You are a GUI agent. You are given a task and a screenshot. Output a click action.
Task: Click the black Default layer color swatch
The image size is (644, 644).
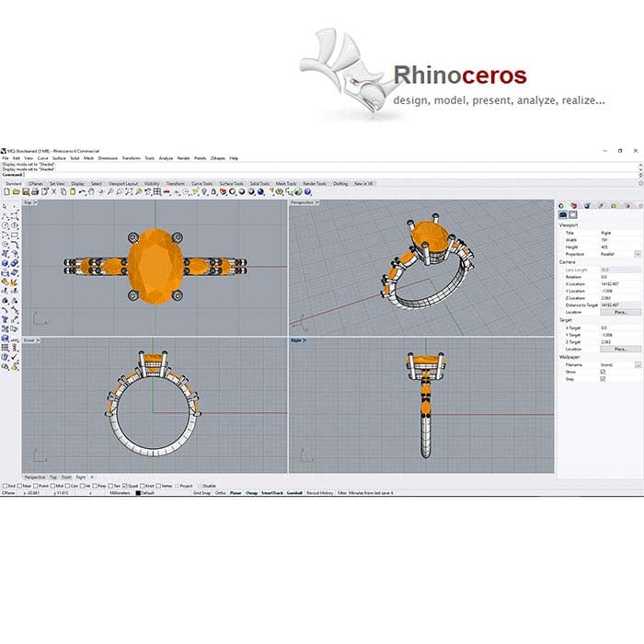[138, 493]
